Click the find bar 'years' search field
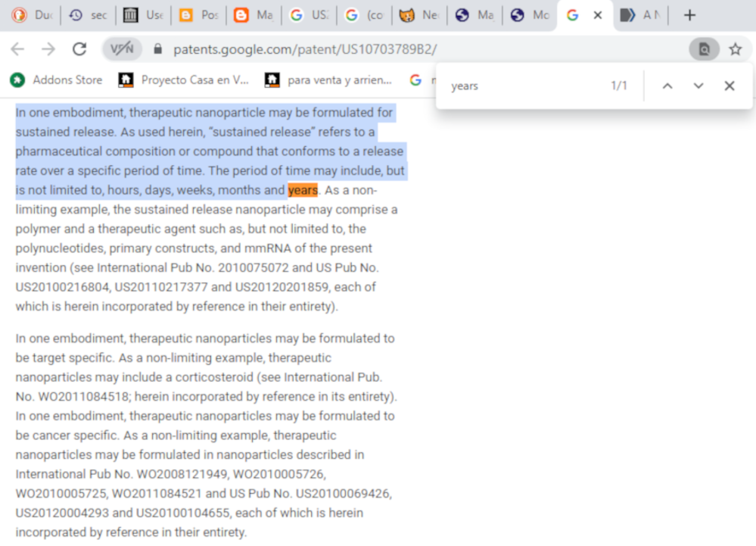The image size is (756, 546). click(522, 86)
